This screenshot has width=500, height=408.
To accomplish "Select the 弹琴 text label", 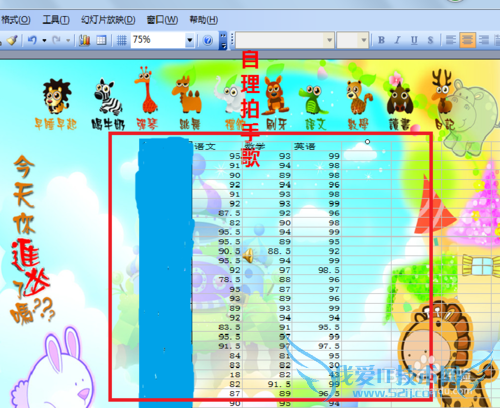I will tap(147, 124).
